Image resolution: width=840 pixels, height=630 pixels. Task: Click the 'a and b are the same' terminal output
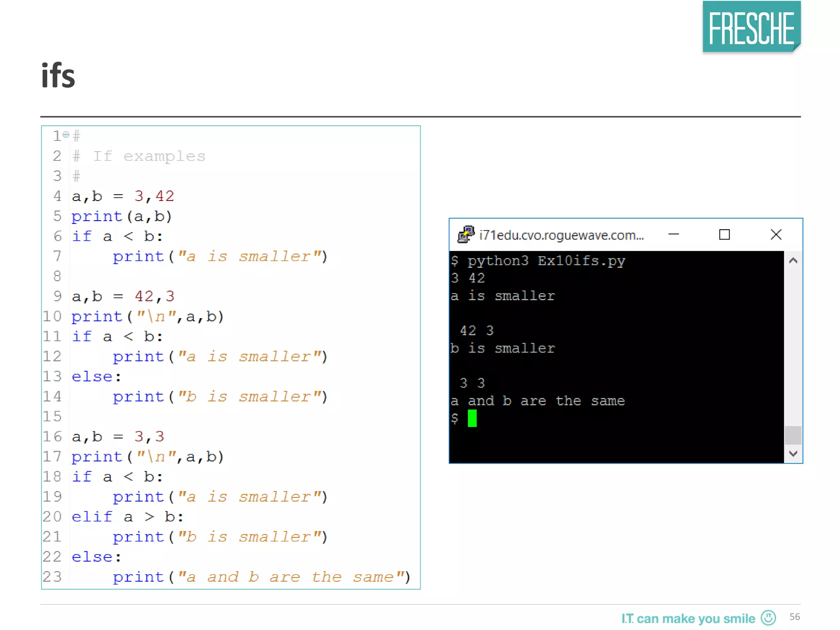537,401
